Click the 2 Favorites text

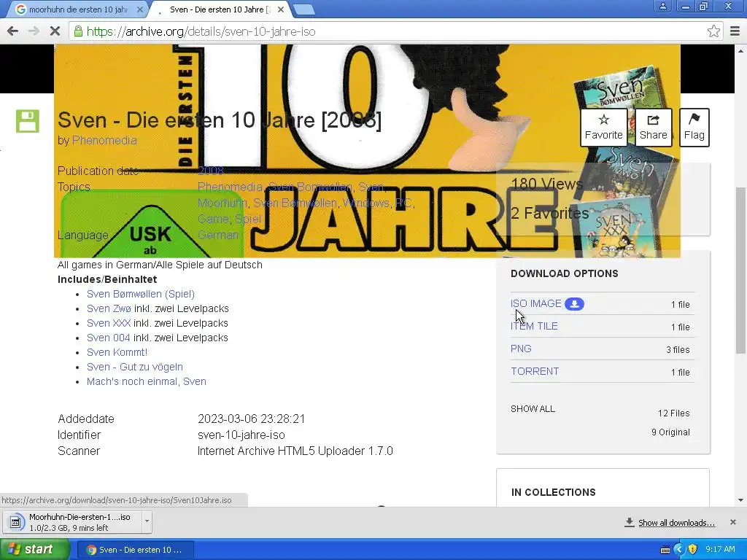(x=550, y=213)
